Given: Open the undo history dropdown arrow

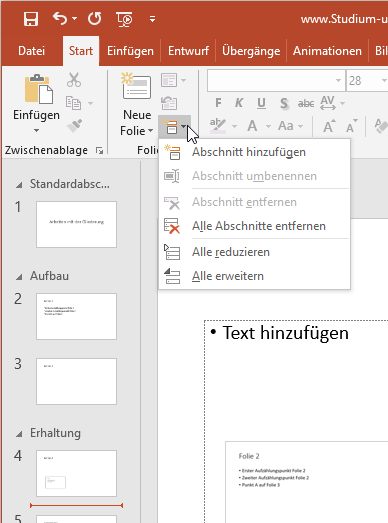Looking at the screenshot, I should 74,19.
